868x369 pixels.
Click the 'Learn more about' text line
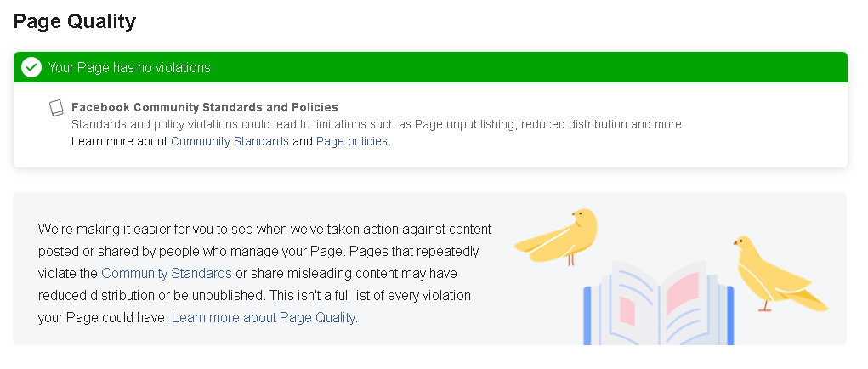[231, 141]
